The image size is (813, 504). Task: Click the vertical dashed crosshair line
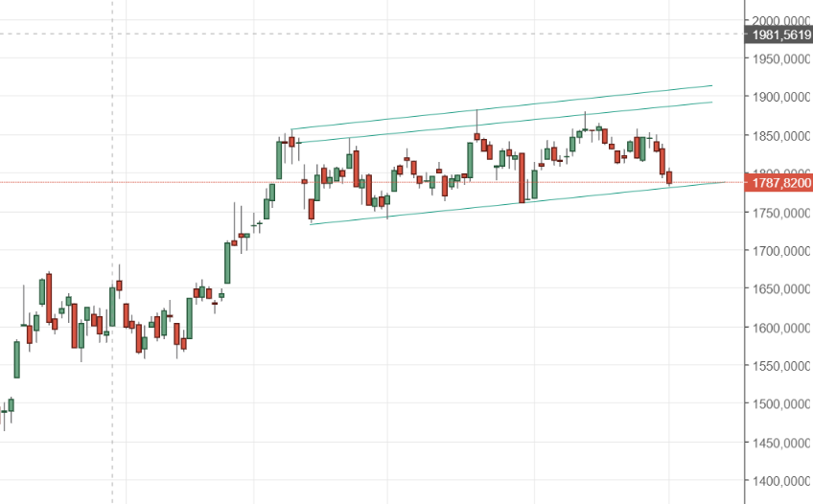[112, 252]
